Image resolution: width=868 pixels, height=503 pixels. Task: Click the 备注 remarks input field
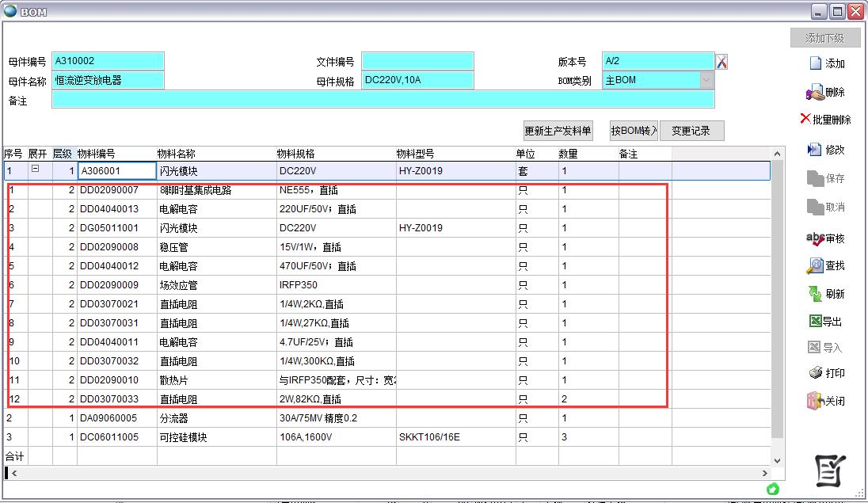click(x=383, y=100)
